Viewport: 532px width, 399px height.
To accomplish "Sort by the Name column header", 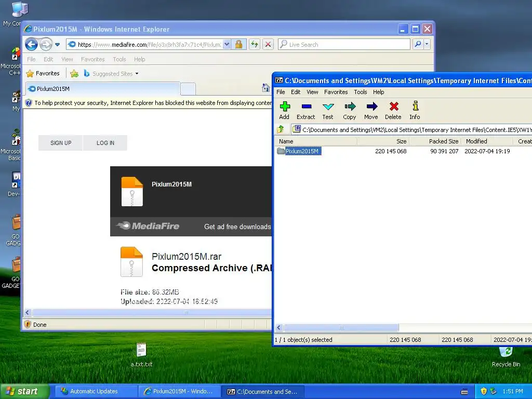I will (316, 141).
